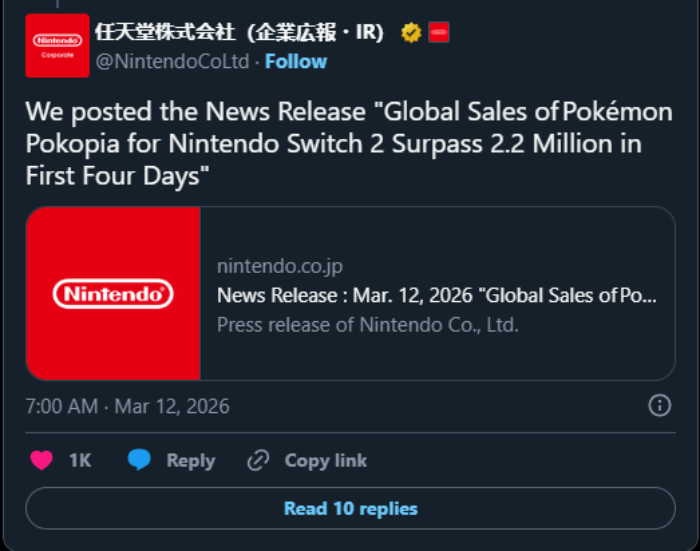
Task: Open the red Nintendo logo card thumbnail
Action: [x=113, y=293]
